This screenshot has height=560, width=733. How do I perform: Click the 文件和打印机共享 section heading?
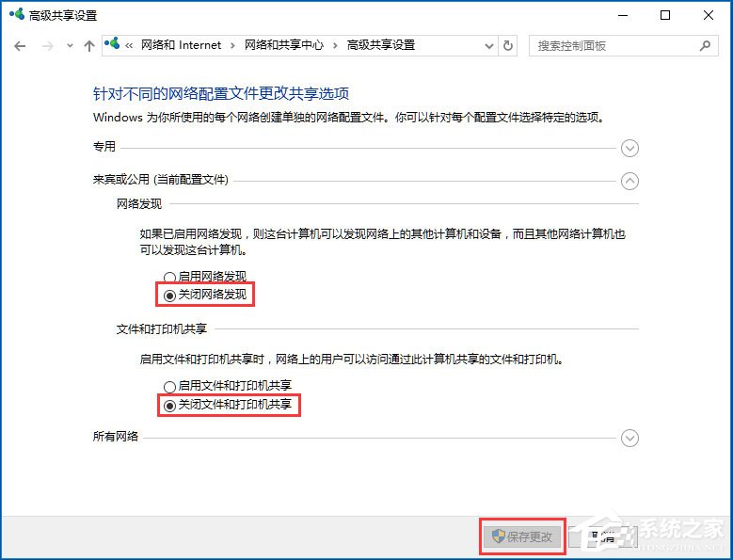(162, 329)
